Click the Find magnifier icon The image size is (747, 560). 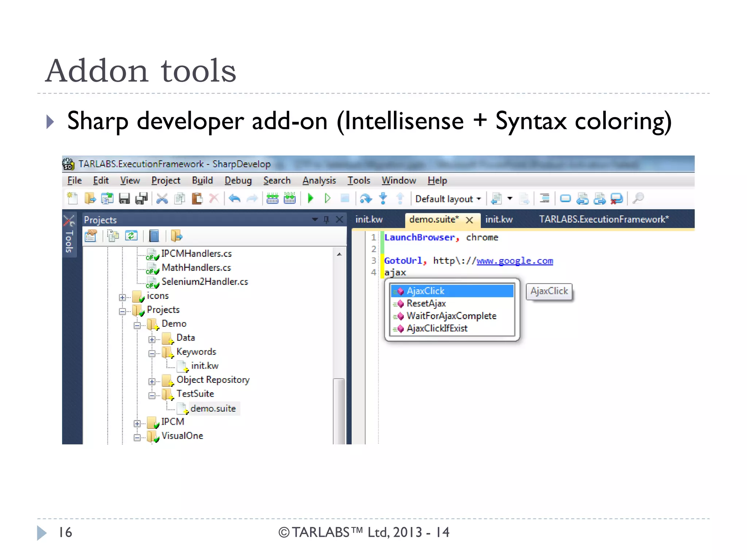(638, 198)
